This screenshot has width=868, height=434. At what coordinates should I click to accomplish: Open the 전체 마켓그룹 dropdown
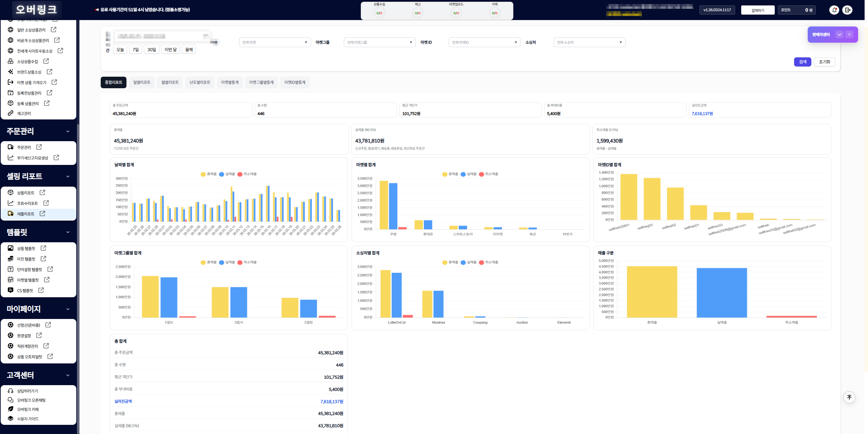tap(379, 42)
